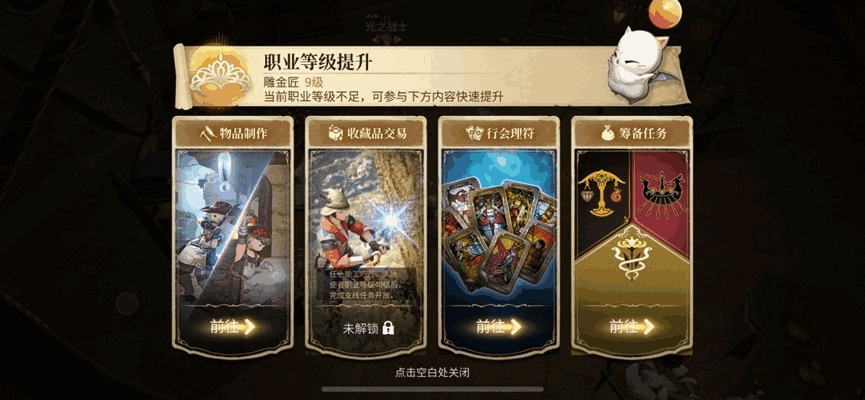
Task: Tap the crafting characters card artwork
Action: point(232,226)
